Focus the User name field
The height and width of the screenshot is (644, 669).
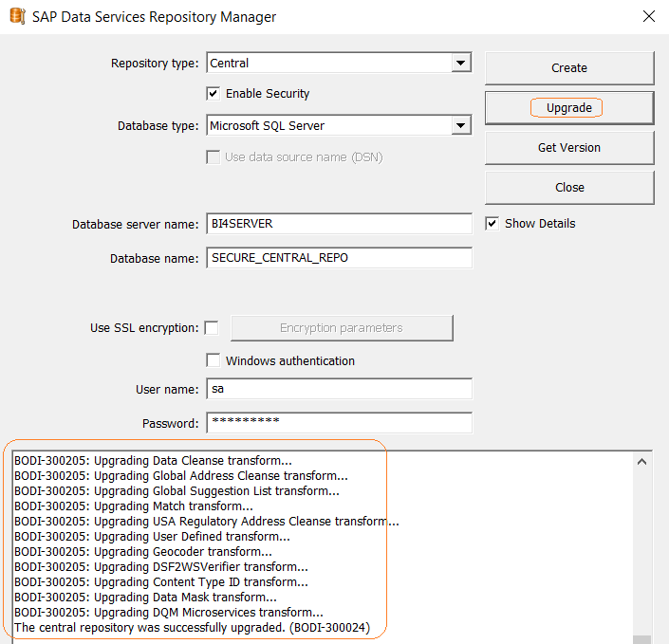coord(339,389)
